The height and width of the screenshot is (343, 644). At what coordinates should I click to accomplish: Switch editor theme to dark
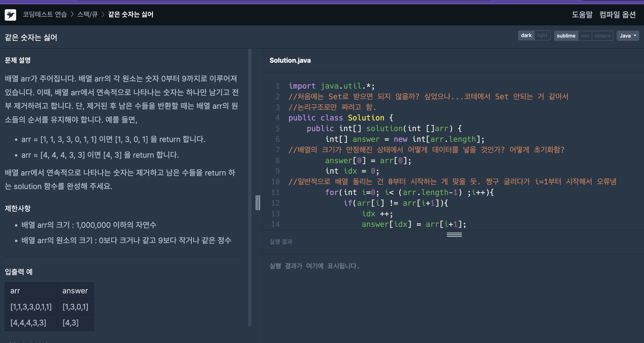pyautogui.click(x=526, y=35)
